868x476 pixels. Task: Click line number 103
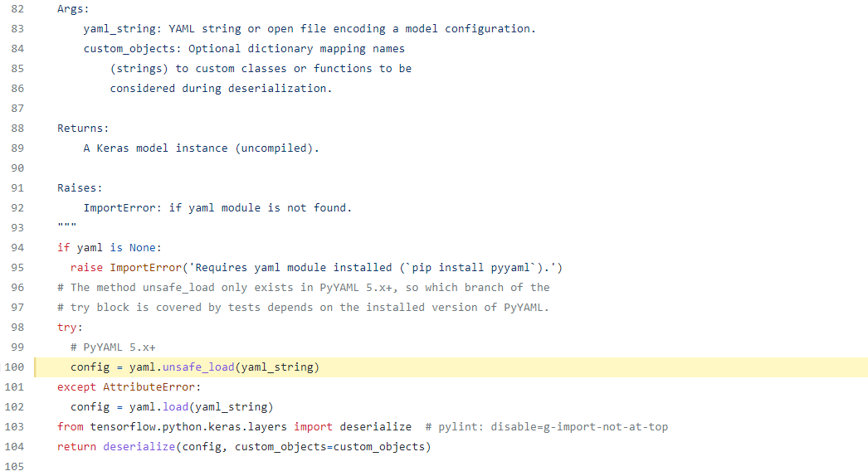coord(14,427)
